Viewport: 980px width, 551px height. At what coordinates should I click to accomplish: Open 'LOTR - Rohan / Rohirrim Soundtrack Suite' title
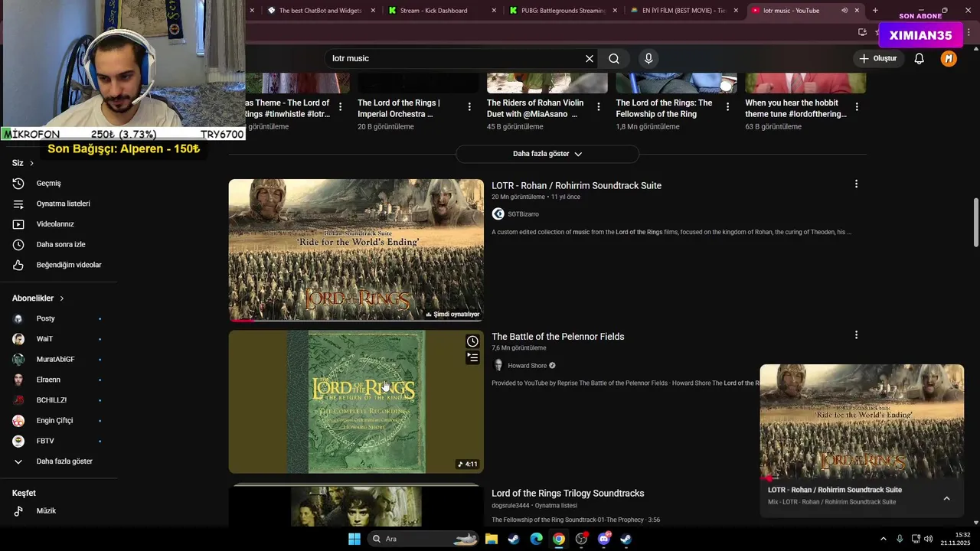pos(577,185)
